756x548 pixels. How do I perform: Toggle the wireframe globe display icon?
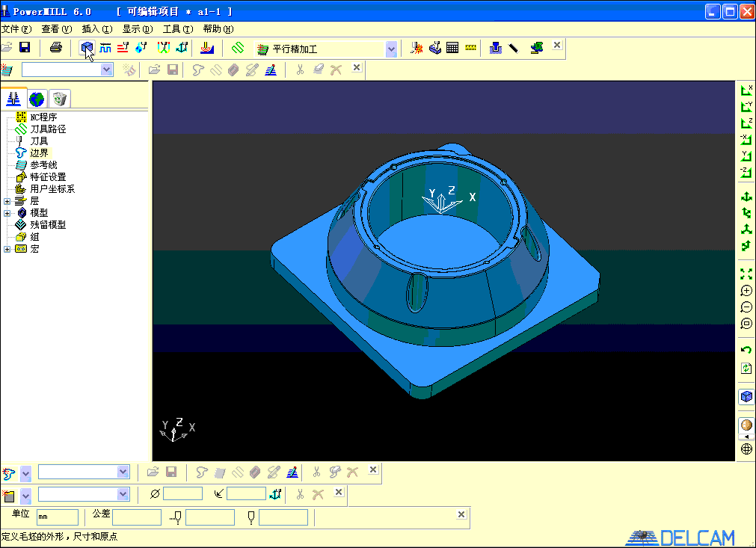[746, 449]
